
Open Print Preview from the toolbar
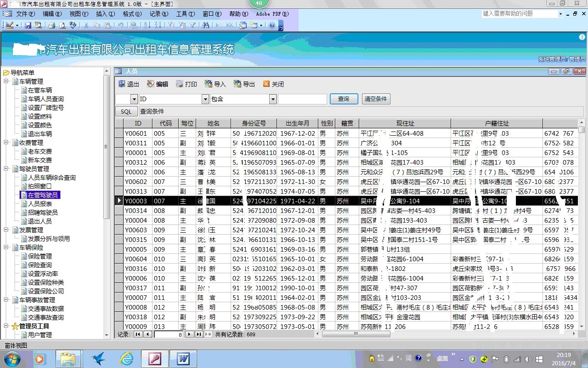[62, 25]
